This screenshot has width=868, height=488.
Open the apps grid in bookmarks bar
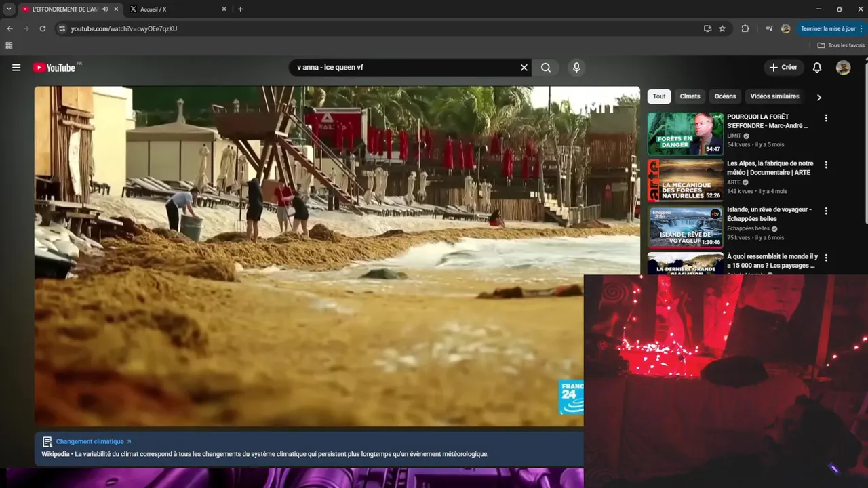point(9,45)
